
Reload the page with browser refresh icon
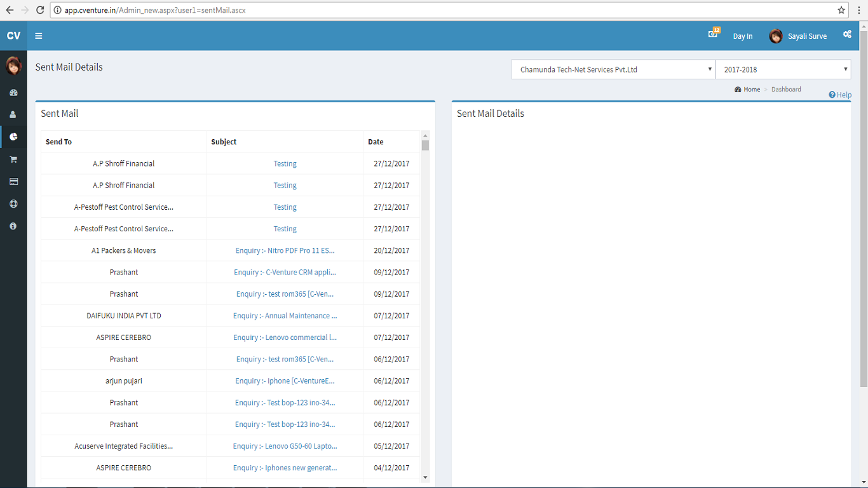[40, 10]
